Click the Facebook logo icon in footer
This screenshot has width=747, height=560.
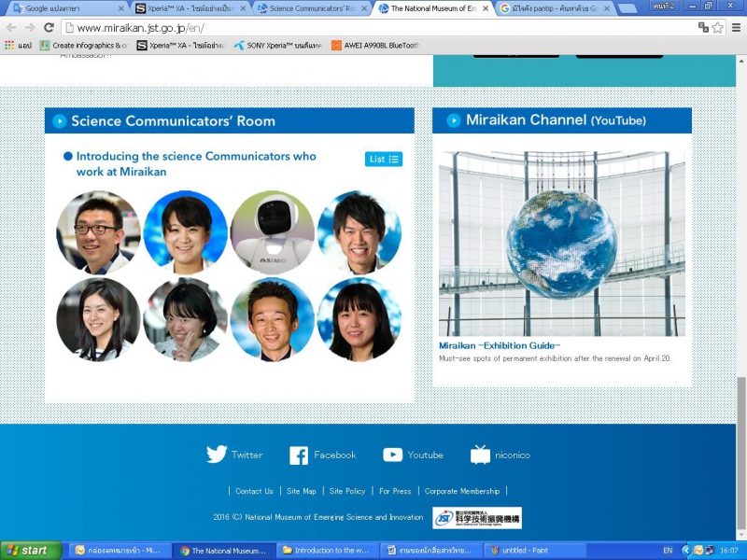tap(299, 455)
